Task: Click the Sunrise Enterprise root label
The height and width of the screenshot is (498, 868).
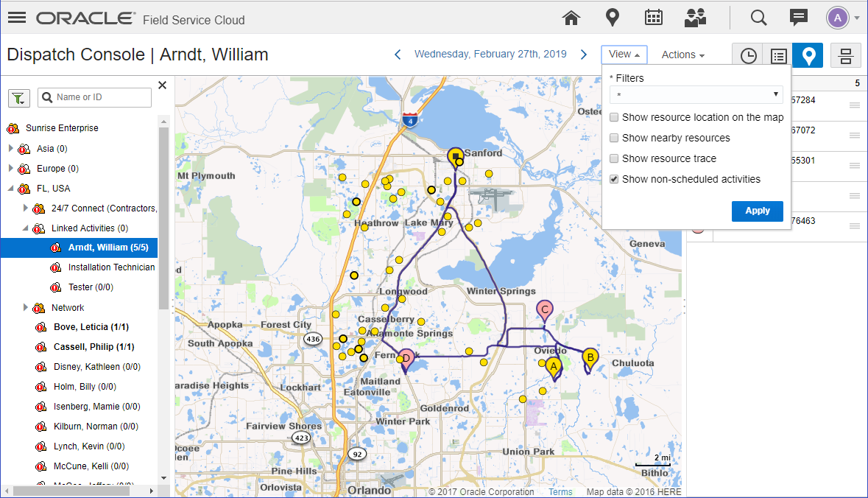Action: [62, 128]
